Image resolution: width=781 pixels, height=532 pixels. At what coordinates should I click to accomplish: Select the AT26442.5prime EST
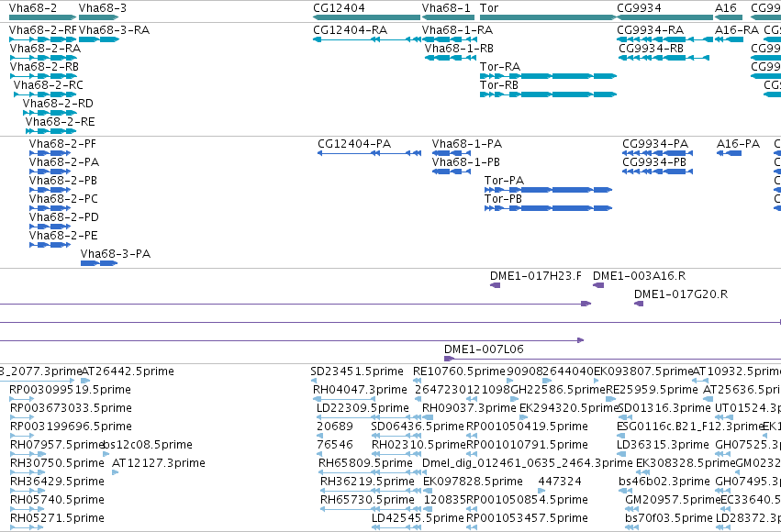[85, 381]
